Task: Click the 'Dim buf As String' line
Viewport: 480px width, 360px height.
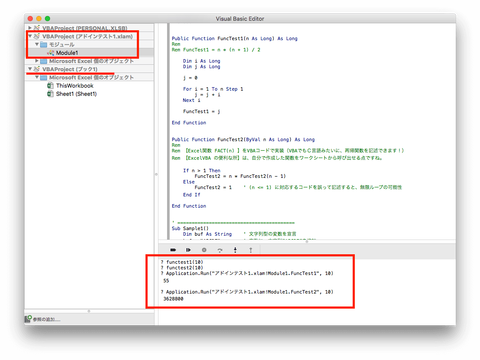Action: pyautogui.click(x=207, y=234)
